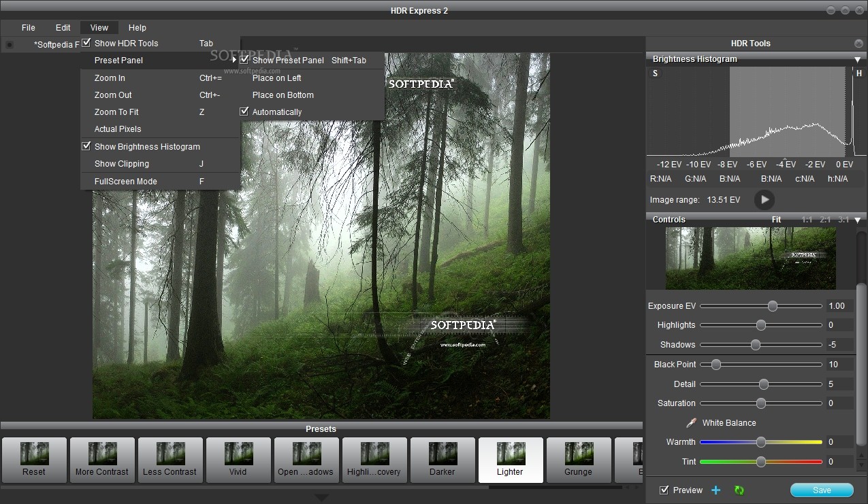Viewport: 868px width, 504px height.
Task: Select Zoom To Fit menu item
Action: coord(160,112)
